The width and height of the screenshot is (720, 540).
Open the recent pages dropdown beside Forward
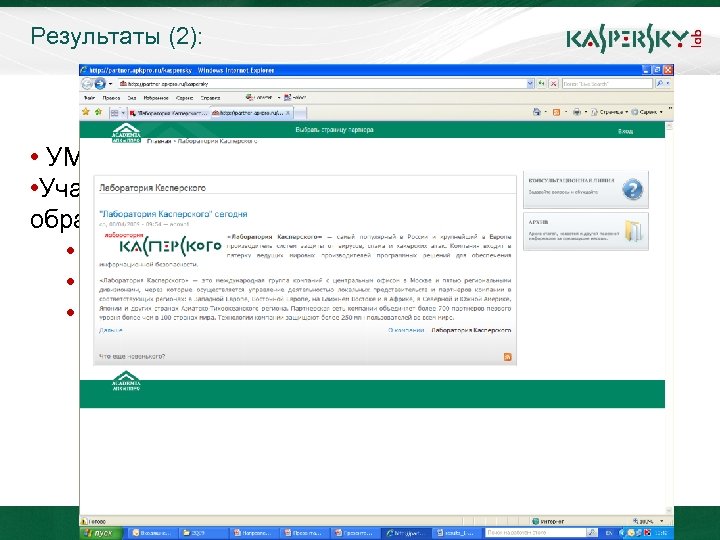pos(111,84)
